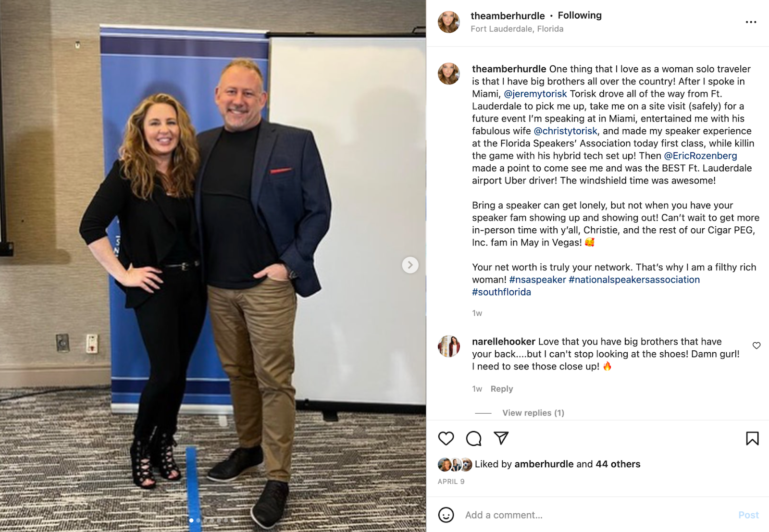Like narellehooker's comment heart

click(757, 346)
